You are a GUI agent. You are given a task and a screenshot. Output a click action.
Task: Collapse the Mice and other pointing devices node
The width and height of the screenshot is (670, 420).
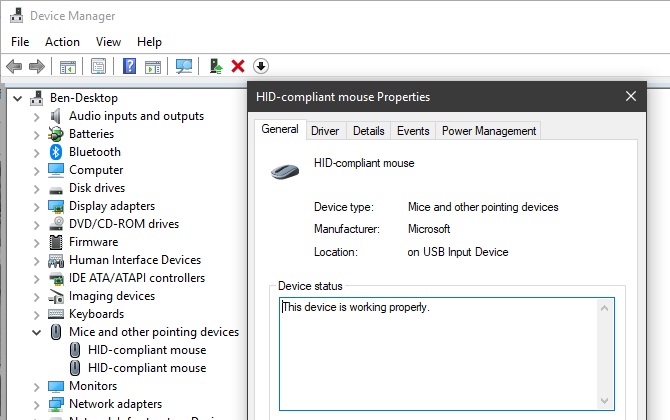pos(37,332)
